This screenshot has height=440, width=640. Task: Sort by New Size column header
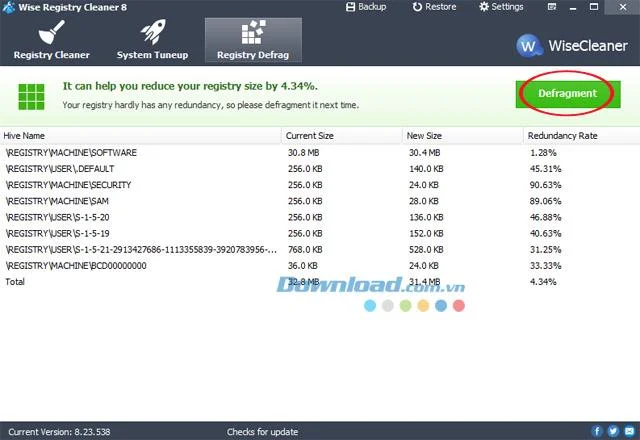coord(463,136)
